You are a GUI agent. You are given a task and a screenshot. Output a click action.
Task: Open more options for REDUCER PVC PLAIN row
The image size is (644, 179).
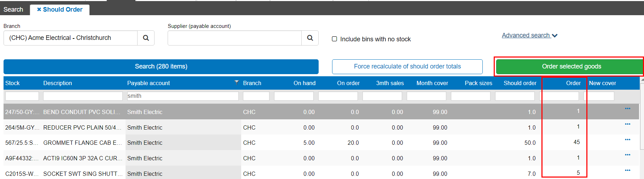click(627, 124)
